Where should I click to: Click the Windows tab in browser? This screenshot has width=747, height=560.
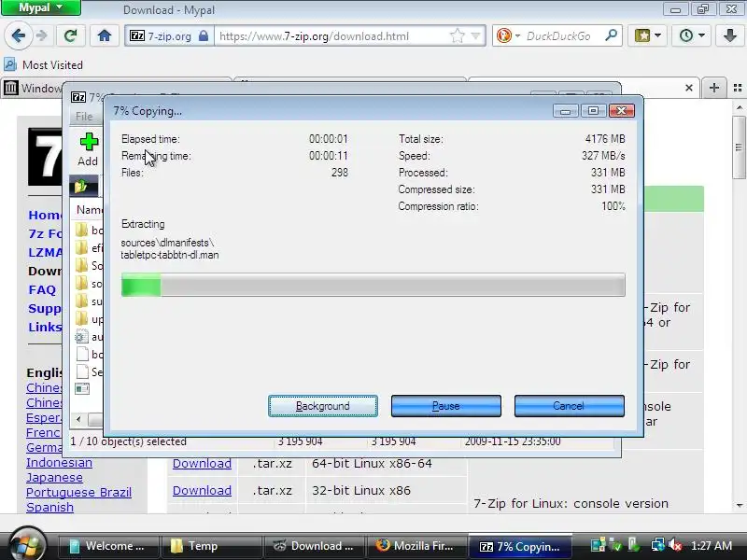33,88
